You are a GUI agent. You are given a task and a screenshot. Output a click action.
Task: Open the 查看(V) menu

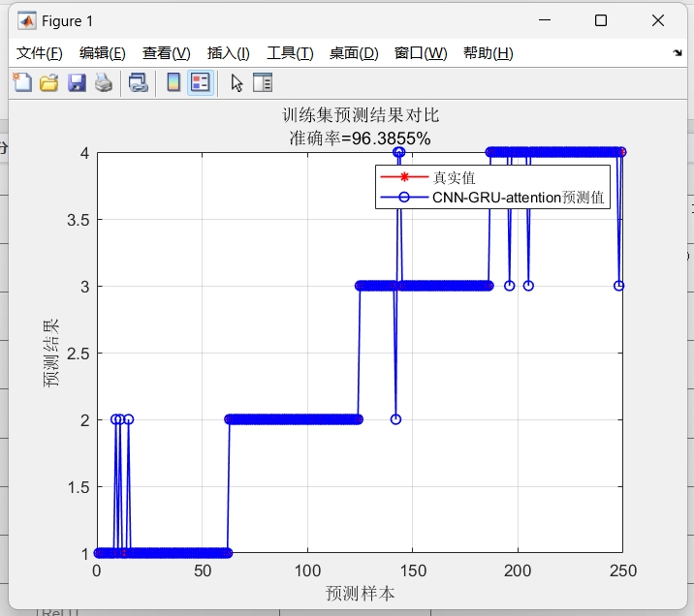[166, 53]
